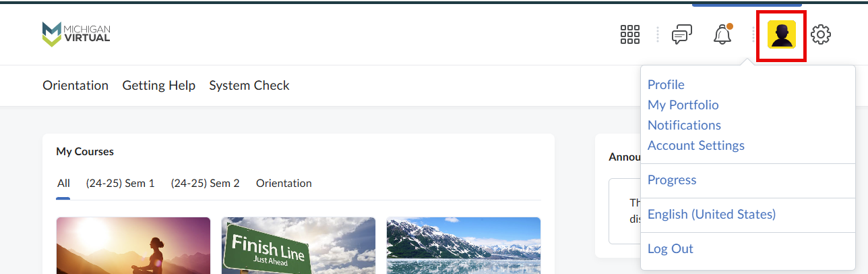Click the Michigan Virtual logo
The width and height of the screenshot is (868, 274).
(x=75, y=34)
